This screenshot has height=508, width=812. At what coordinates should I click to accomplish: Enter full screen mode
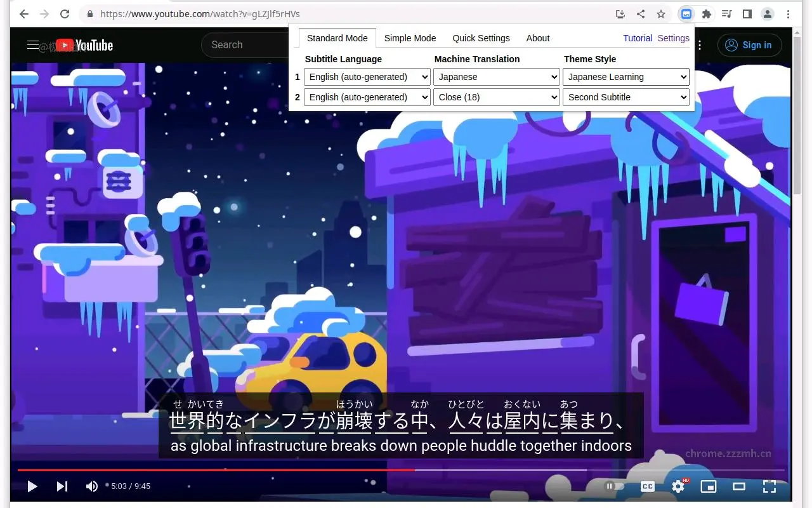pos(769,486)
